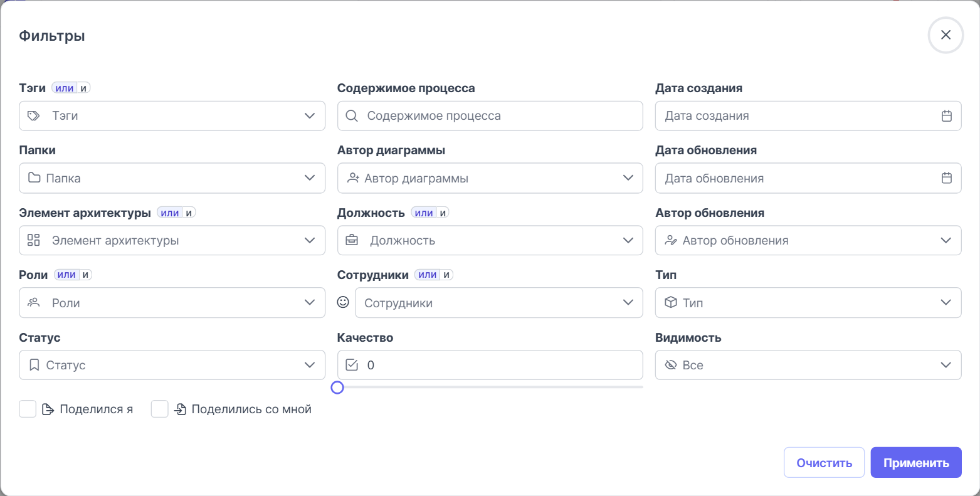Click the Качество slider track
The image size is (980, 496).
[490, 388]
